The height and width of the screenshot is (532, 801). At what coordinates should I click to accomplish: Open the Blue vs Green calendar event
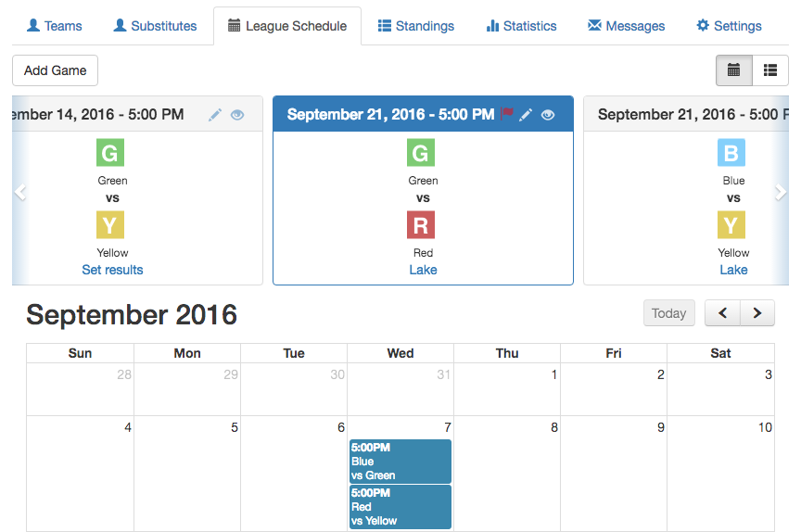[x=400, y=462]
